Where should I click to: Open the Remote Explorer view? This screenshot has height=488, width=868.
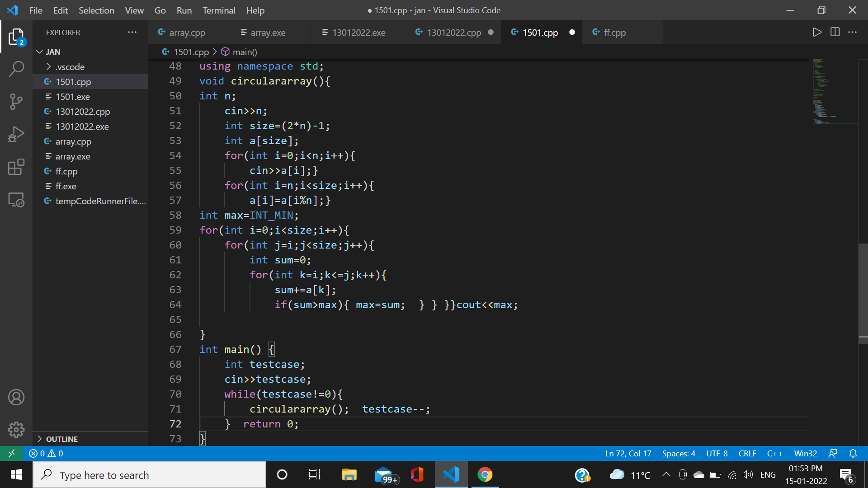[16, 200]
